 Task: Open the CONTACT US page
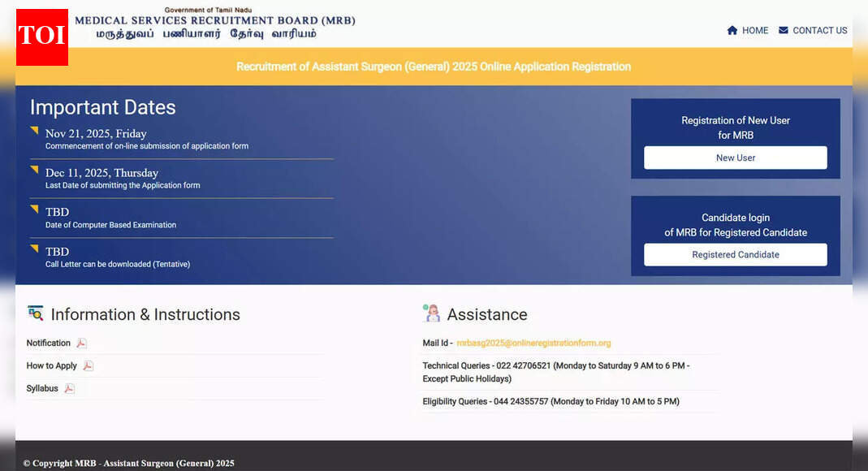(x=820, y=30)
